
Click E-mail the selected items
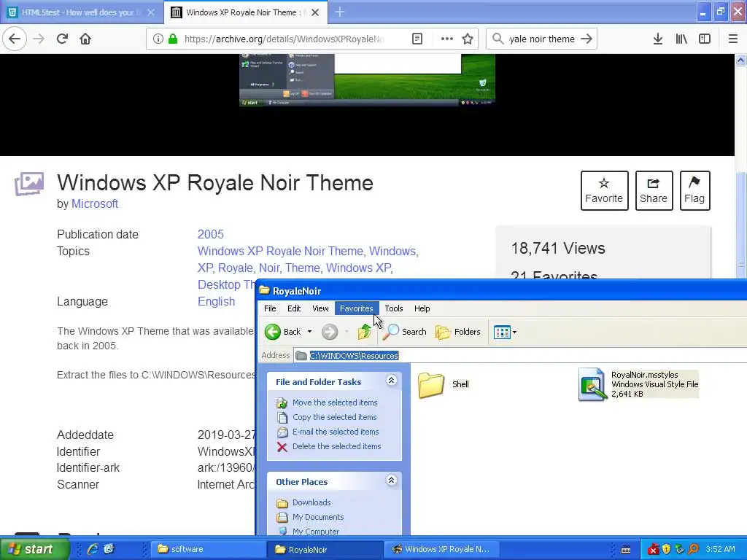point(336,432)
